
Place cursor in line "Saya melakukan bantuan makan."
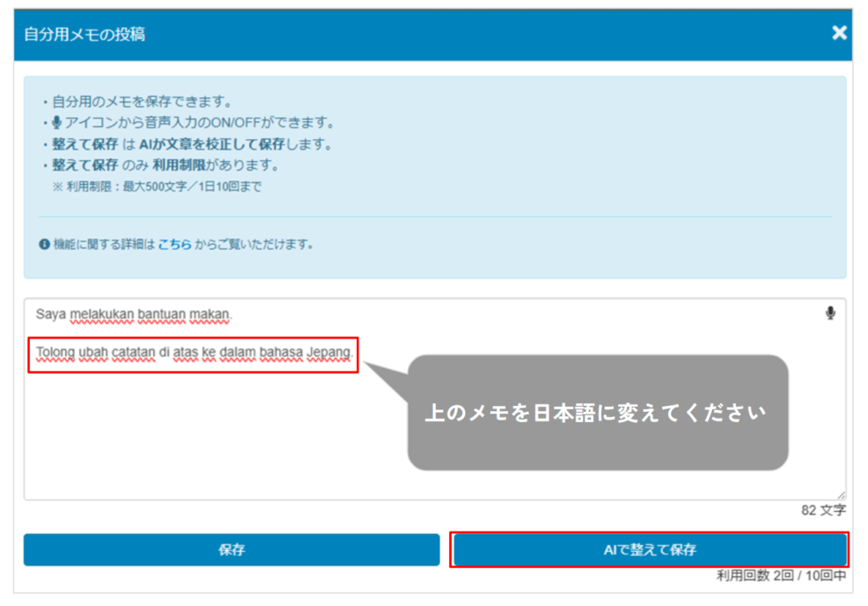[134, 314]
